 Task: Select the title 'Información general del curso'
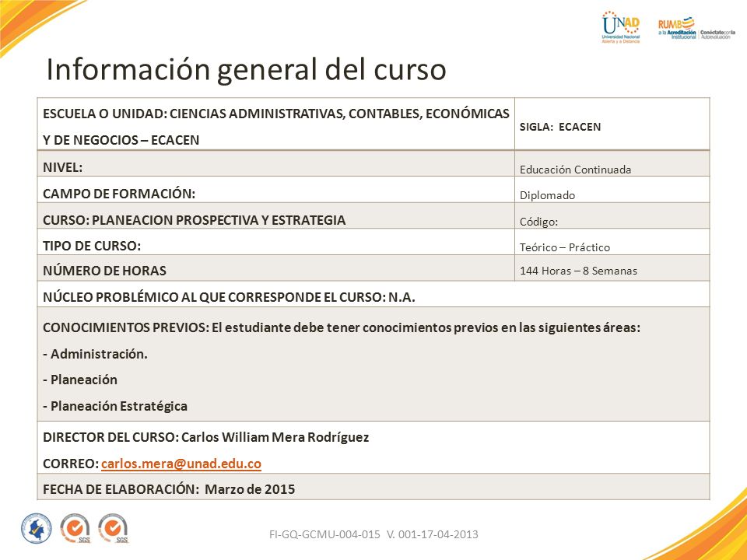(x=247, y=69)
